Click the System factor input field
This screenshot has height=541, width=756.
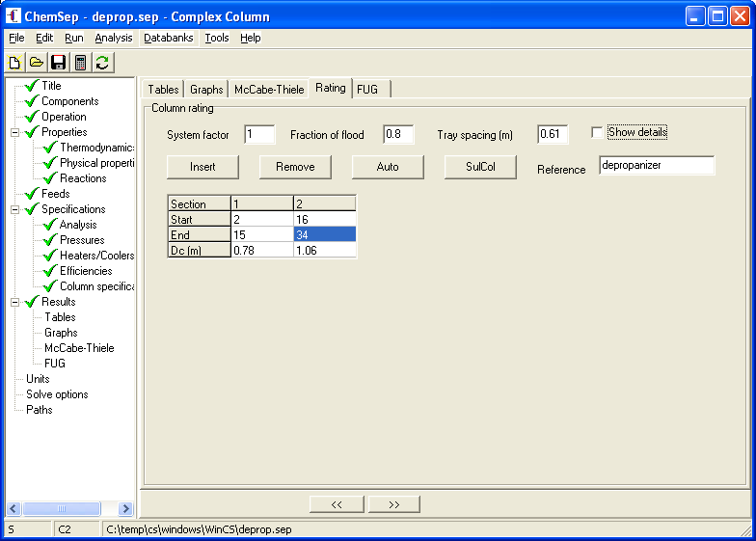pos(259,134)
